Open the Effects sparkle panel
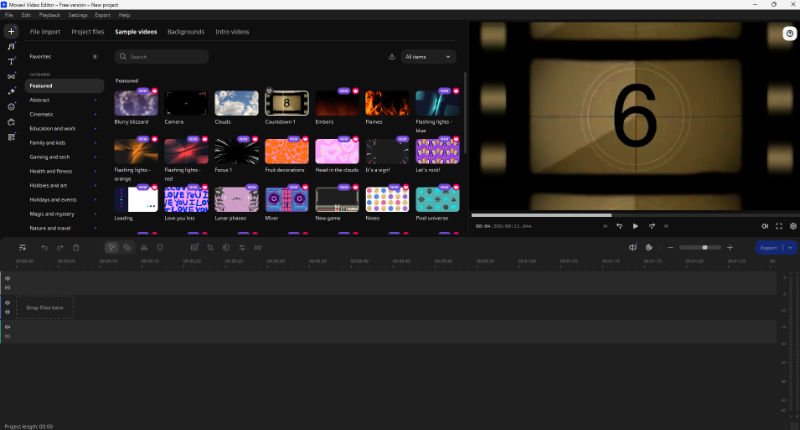The width and height of the screenshot is (800, 430). click(11, 91)
